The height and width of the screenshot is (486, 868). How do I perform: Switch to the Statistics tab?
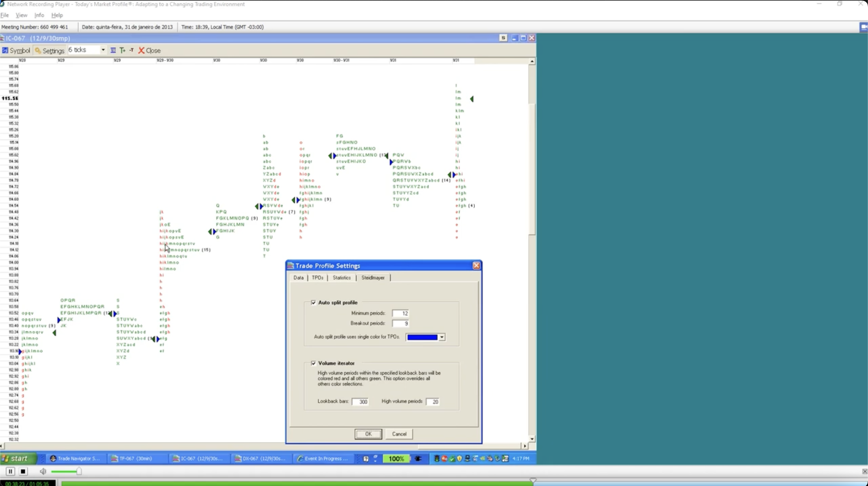coord(342,277)
